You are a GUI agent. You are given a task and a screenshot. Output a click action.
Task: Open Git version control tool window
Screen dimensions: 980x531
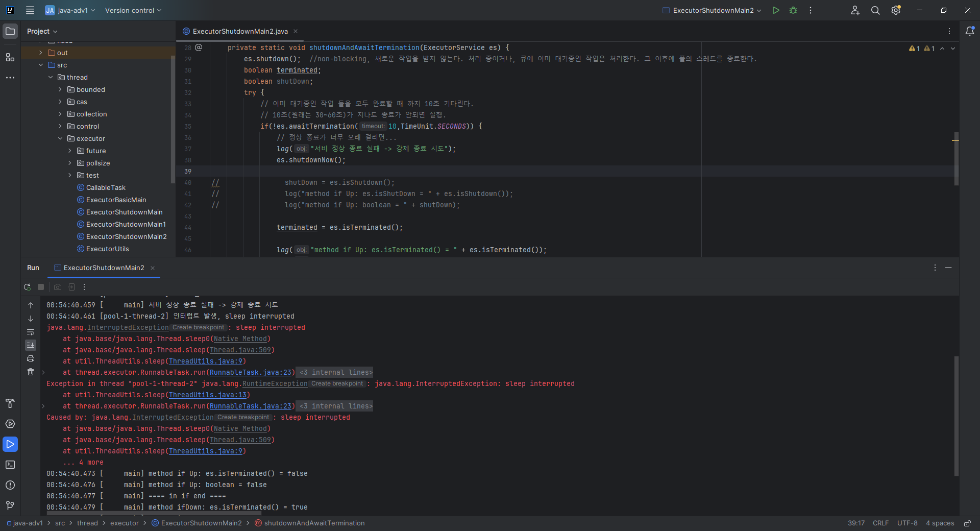[10, 505]
